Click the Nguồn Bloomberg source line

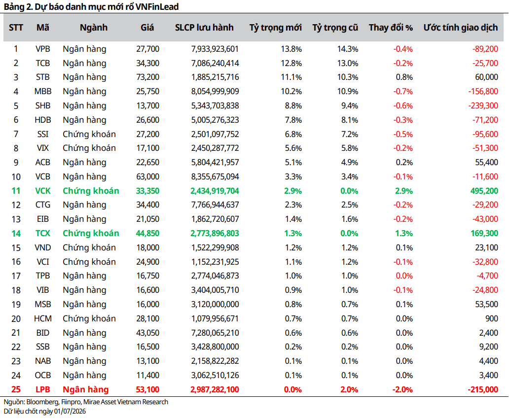(x=86, y=402)
